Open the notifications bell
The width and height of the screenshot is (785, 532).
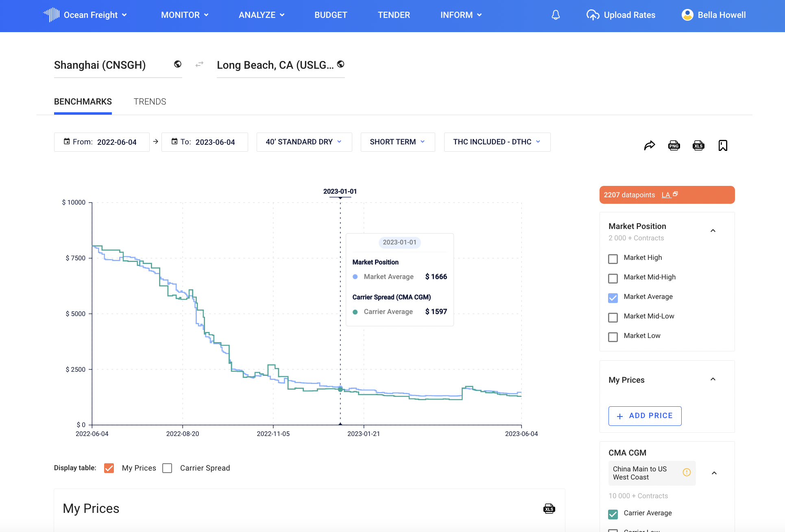(x=556, y=15)
